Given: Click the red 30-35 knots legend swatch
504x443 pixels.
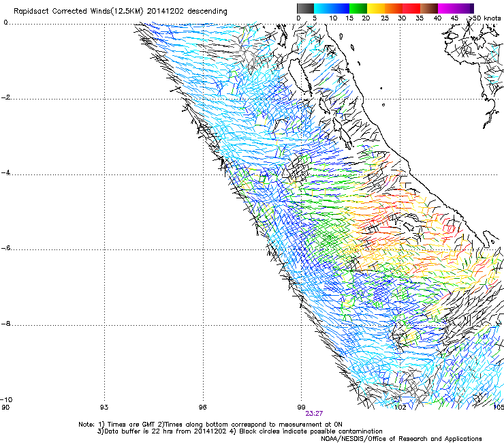Looking at the screenshot, I should 411,8.
